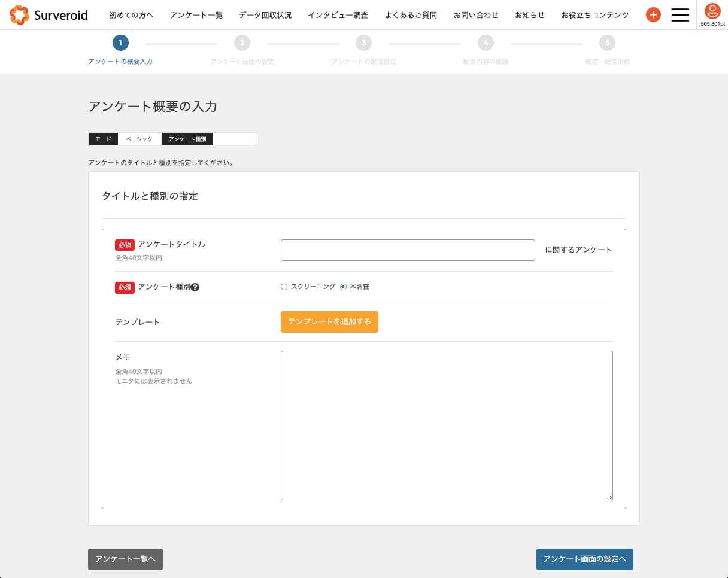The height and width of the screenshot is (578, 728).
Task: Click the アンケート種別 help question mark icon
Action: click(x=195, y=287)
